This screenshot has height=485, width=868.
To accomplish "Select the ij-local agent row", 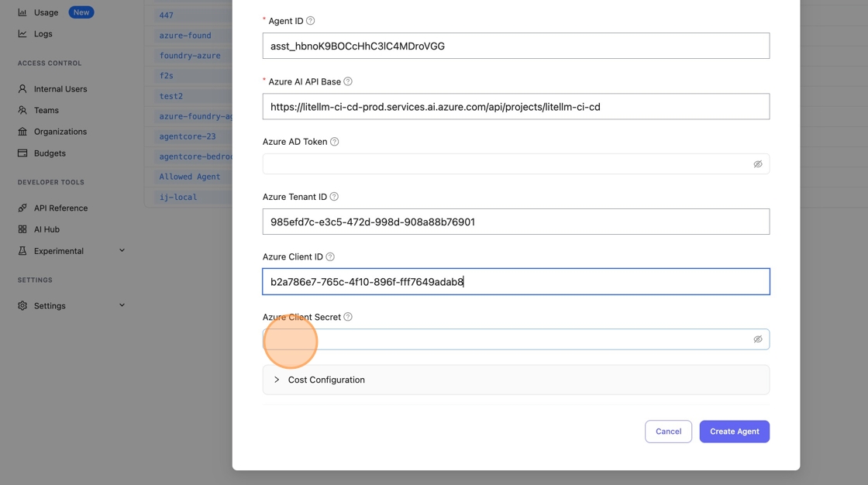I will point(178,197).
